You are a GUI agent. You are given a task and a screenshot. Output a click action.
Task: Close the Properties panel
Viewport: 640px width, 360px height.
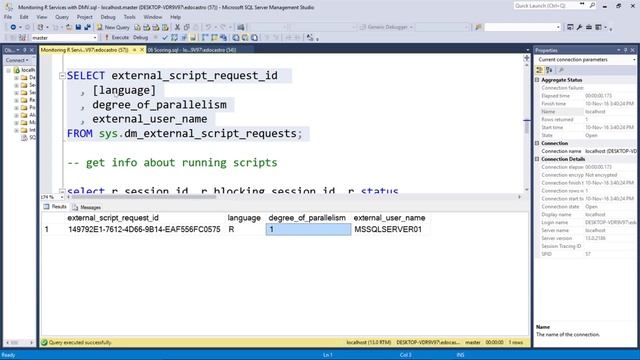[633, 50]
